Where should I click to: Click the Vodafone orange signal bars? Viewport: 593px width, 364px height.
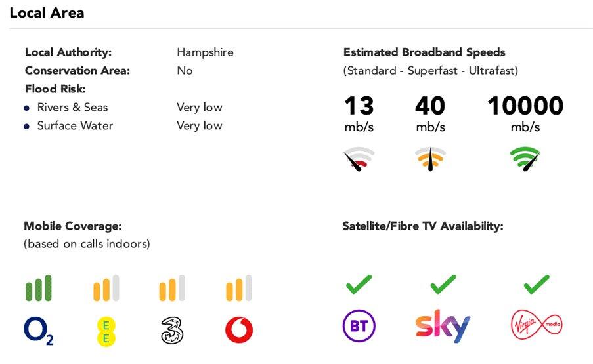[238, 289]
